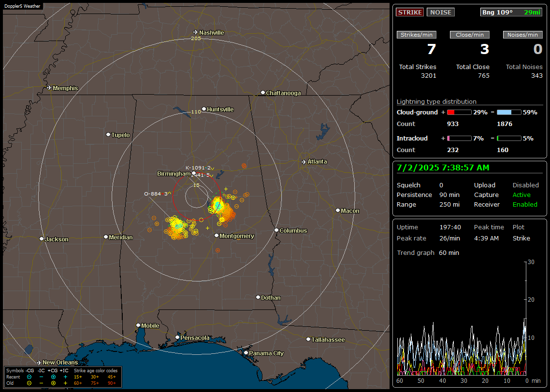550x392 pixels.
Task: Click the Squelch value 0
Action: point(441,185)
